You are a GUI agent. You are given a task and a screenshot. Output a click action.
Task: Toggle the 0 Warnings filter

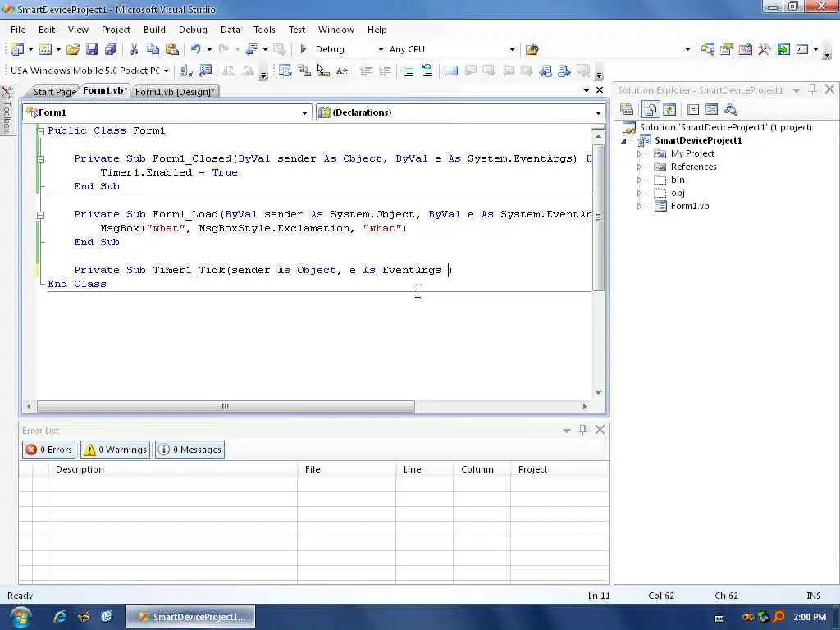[x=115, y=450]
